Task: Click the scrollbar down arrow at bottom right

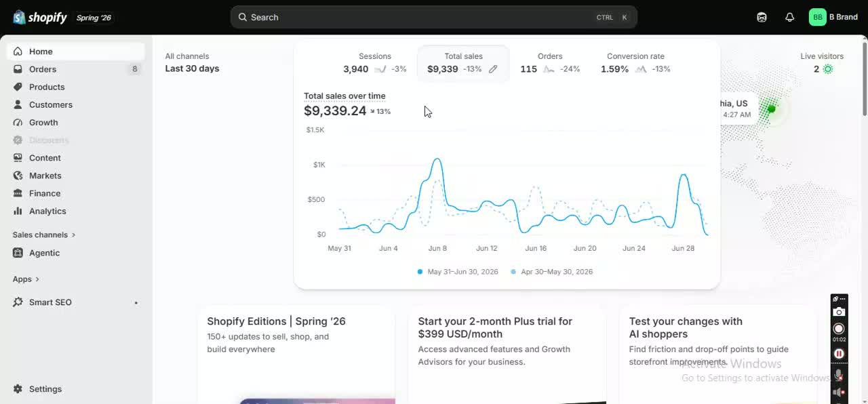Action: pyautogui.click(x=864, y=400)
